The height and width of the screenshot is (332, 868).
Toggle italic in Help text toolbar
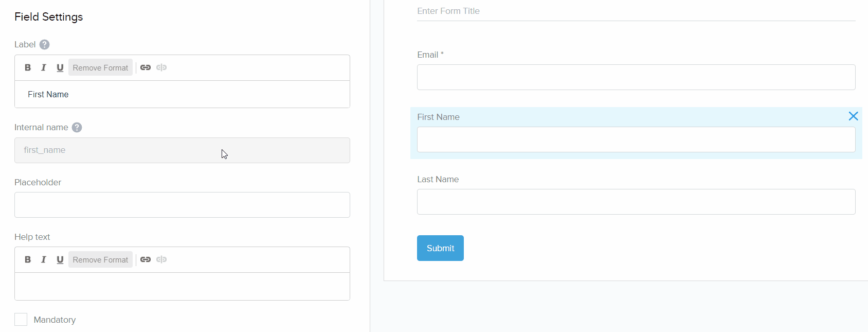click(x=44, y=259)
